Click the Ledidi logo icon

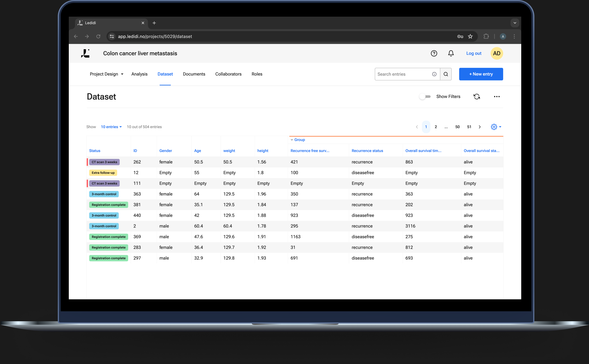(85, 53)
